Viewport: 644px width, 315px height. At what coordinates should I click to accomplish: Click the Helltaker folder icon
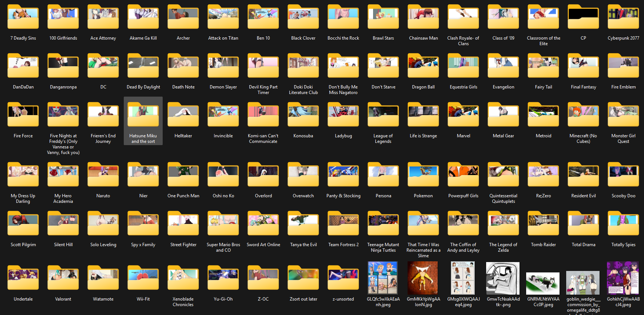[183, 115]
